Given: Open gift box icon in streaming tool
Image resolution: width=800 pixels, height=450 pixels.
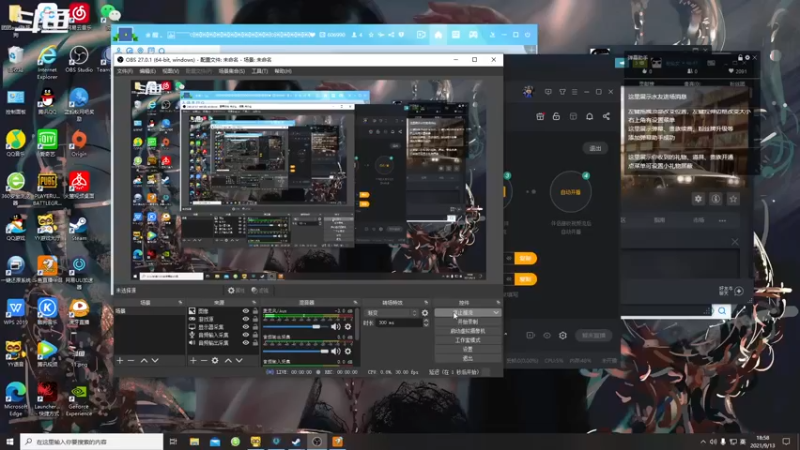Looking at the screenshot, I should point(540,116).
